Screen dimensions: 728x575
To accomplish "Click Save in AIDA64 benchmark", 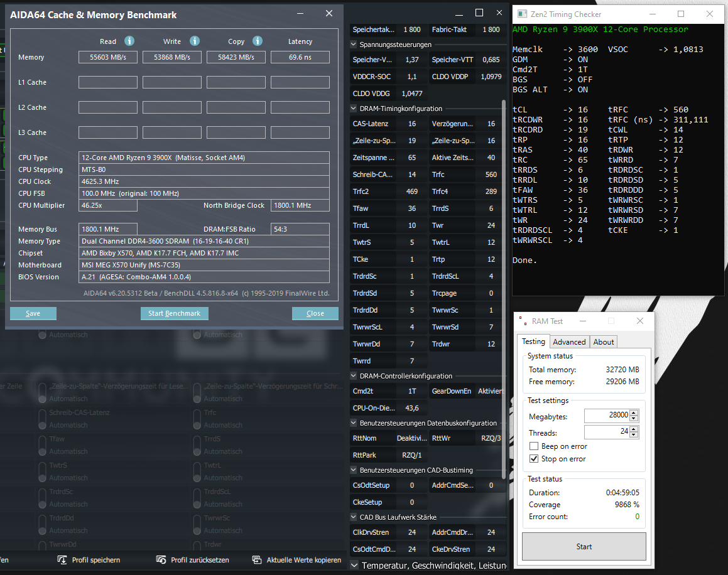I will pyautogui.click(x=33, y=313).
